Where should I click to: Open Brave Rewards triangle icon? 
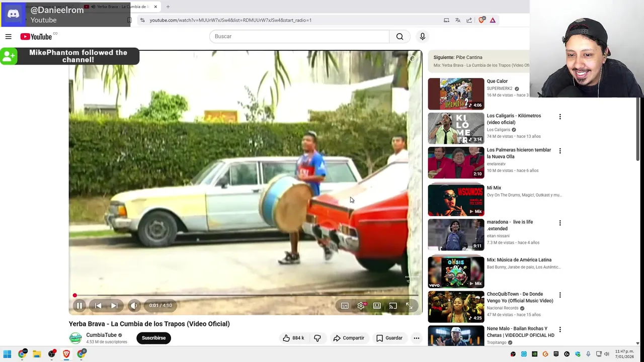(x=493, y=20)
